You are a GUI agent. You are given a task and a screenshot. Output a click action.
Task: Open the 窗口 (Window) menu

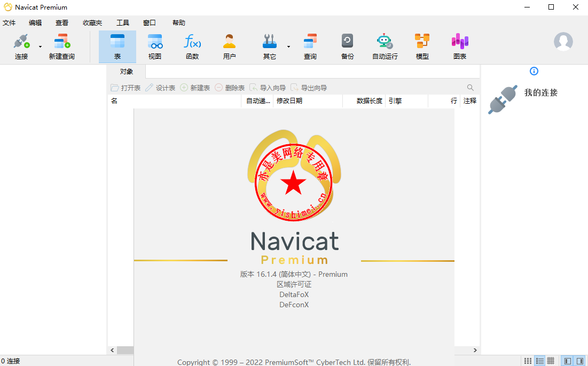[x=149, y=23]
